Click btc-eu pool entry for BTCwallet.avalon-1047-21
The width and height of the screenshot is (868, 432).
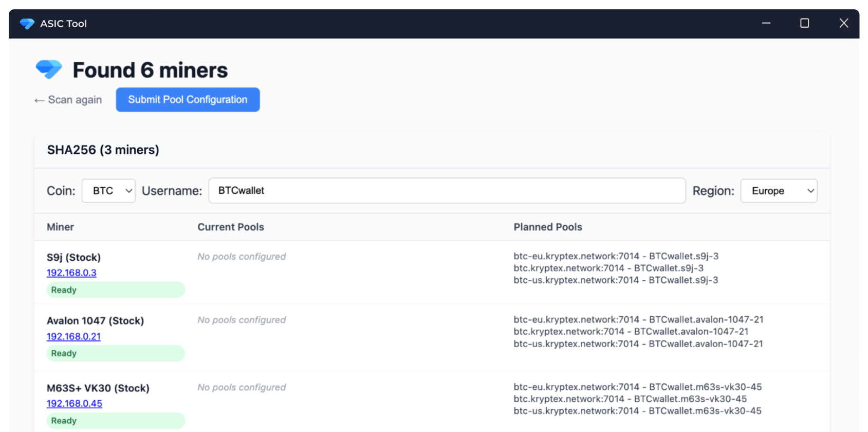pyautogui.click(x=639, y=319)
